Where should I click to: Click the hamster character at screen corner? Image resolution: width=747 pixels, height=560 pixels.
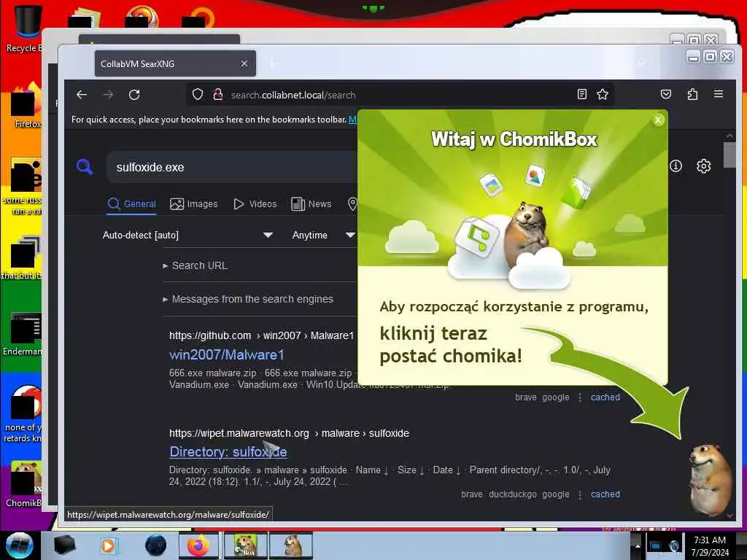pyautogui.click(x=711, y=480)
